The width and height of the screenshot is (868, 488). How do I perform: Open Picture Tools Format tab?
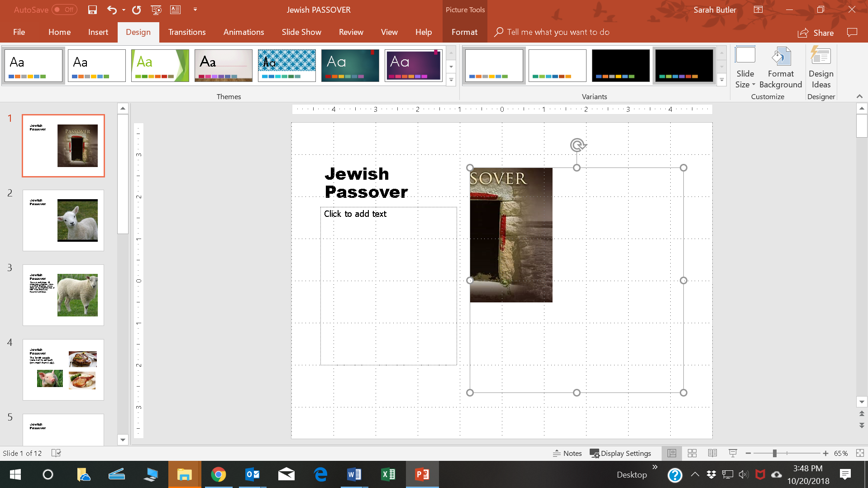[x=464, y=32]
